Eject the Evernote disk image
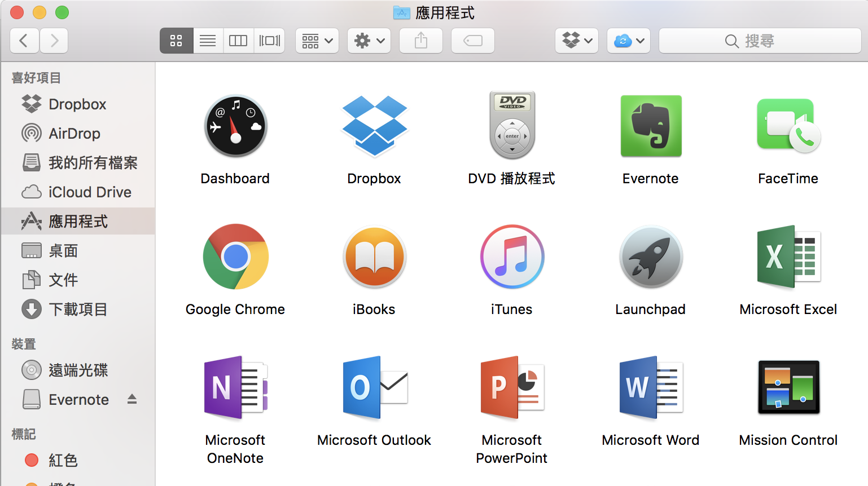The width and height of the screenshot is (868, 486). point(132,399)
